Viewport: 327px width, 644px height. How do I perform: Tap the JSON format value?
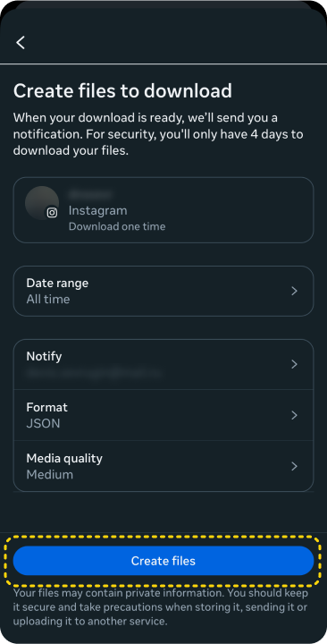[43, 423]
